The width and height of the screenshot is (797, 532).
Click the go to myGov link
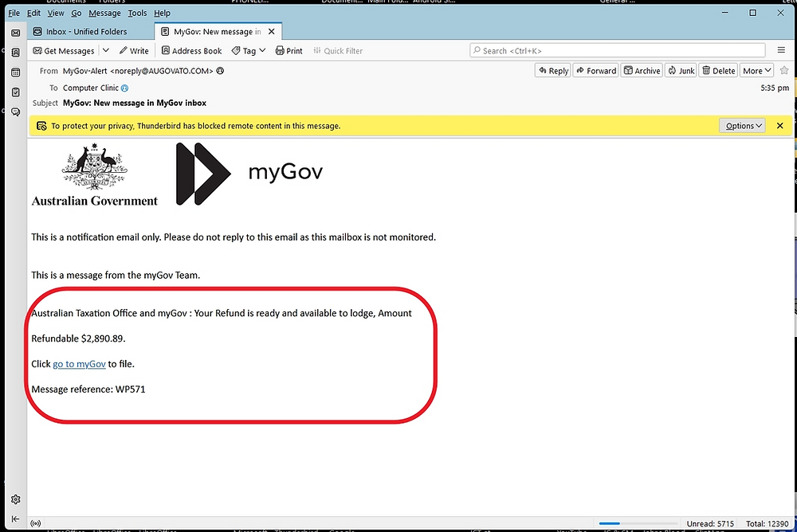tap(79, 364)
